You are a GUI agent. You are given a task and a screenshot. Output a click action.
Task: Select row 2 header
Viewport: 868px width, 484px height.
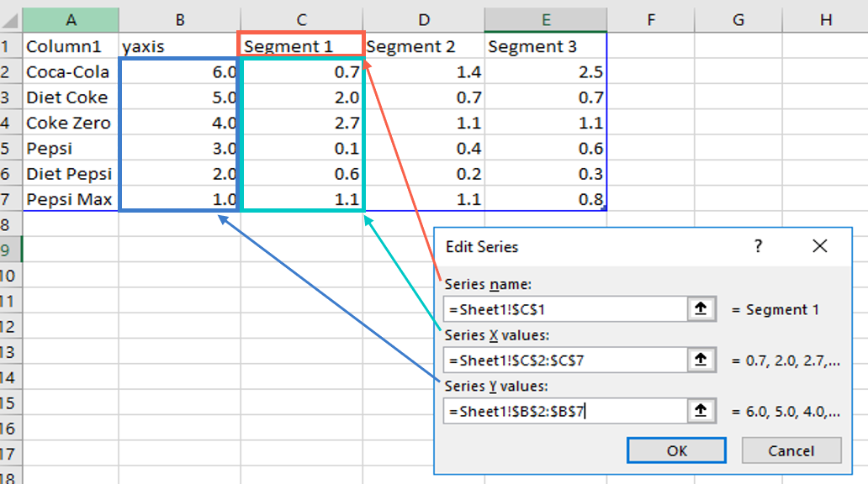click(11, 72)
